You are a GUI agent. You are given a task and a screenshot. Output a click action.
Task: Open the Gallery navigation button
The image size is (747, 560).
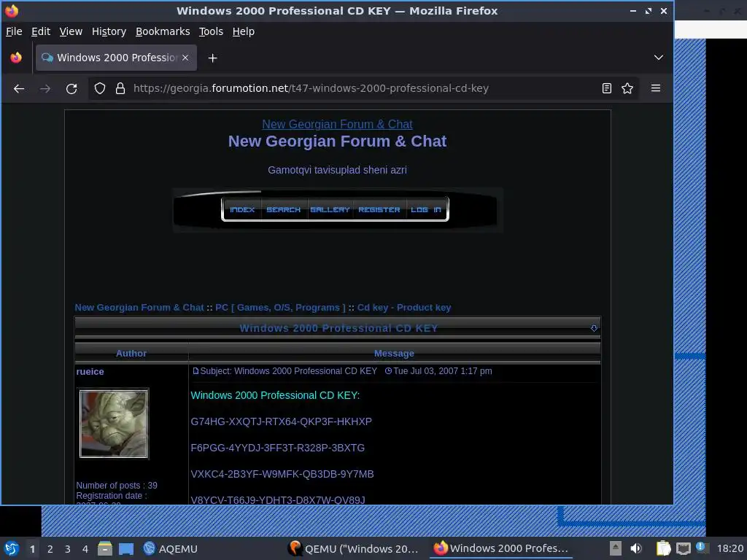(330, 209)
